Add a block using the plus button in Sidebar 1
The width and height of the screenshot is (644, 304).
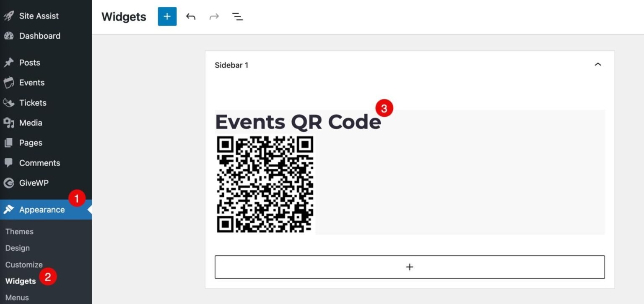pyautogui.click(x=410, y=267)
